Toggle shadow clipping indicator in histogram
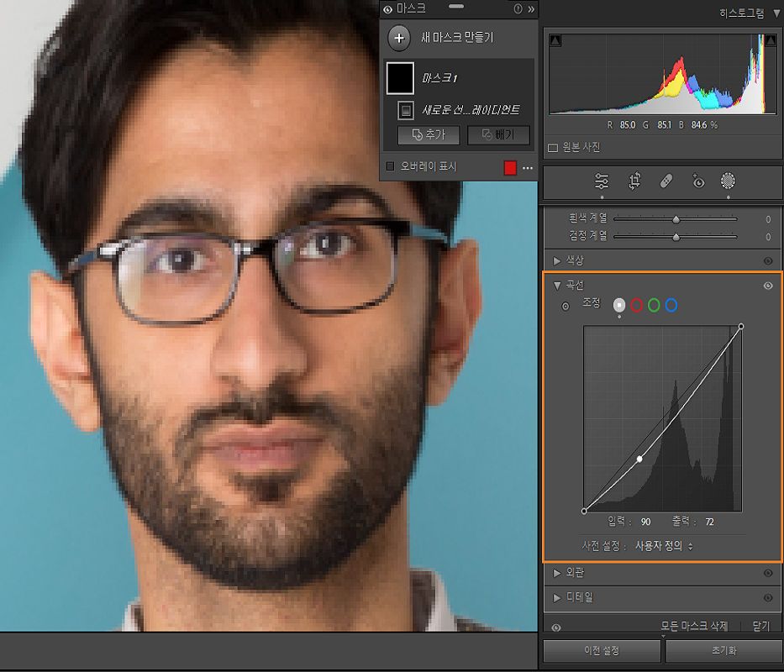784x672 pixels. pyautogui.click(x=555, y=40)
